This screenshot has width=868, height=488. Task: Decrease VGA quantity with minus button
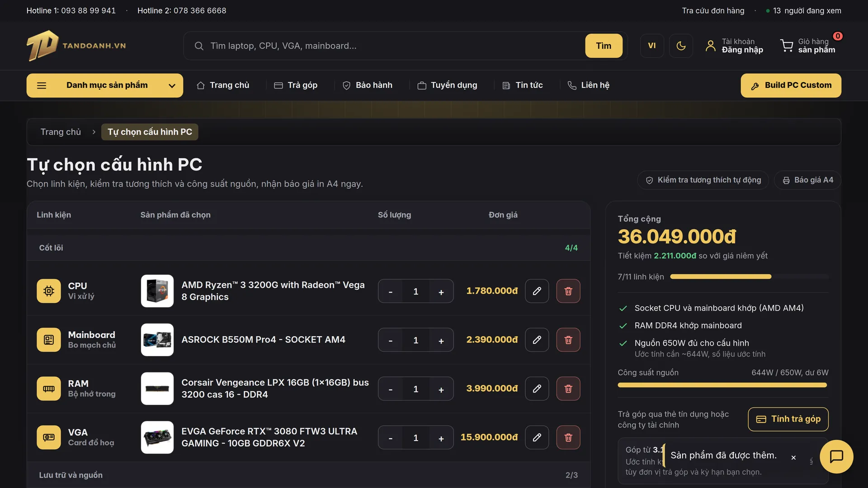(x=391, y=438)
